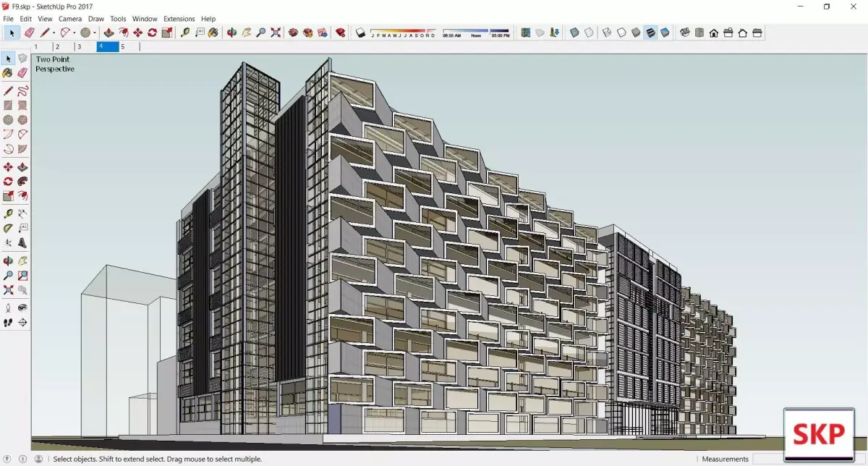Open dropdown arrow beside Arcs tool
The image size is (868, 466).
(x=75, y=33)
